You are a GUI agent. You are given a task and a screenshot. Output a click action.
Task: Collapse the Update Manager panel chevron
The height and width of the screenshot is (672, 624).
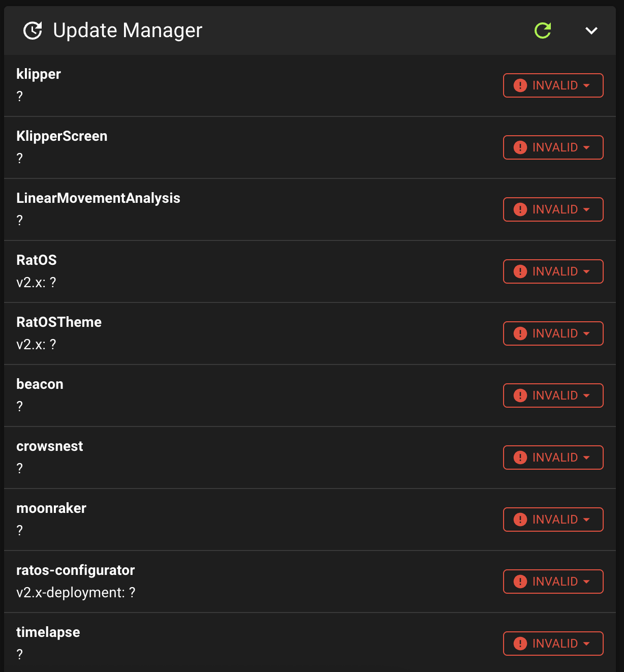click(x=591, y=30)
